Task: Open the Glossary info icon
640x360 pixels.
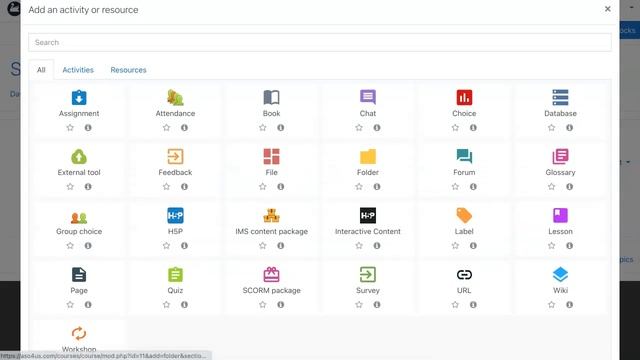Action: (570, 187)
